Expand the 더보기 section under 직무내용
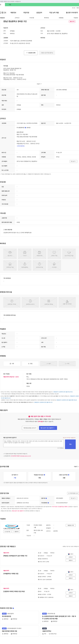The height and width of the screenshot is (644, 79). (x=39, y=84)
